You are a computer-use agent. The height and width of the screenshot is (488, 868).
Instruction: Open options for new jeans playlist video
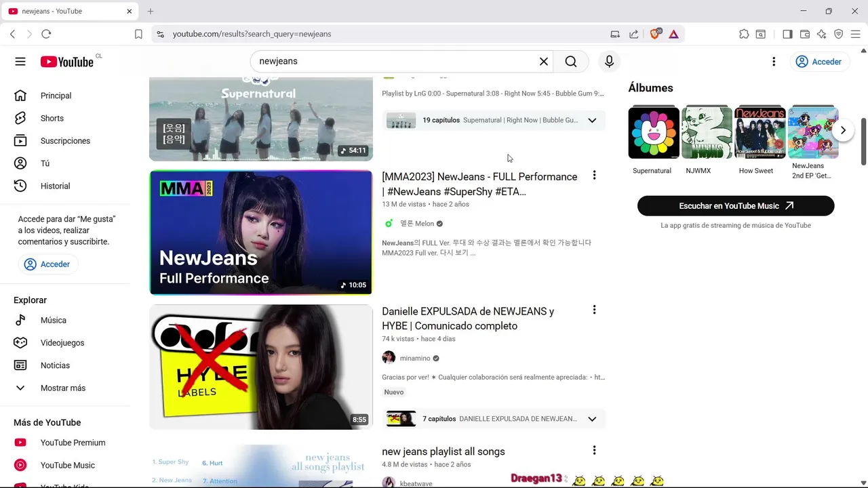(x=594, y=450)
